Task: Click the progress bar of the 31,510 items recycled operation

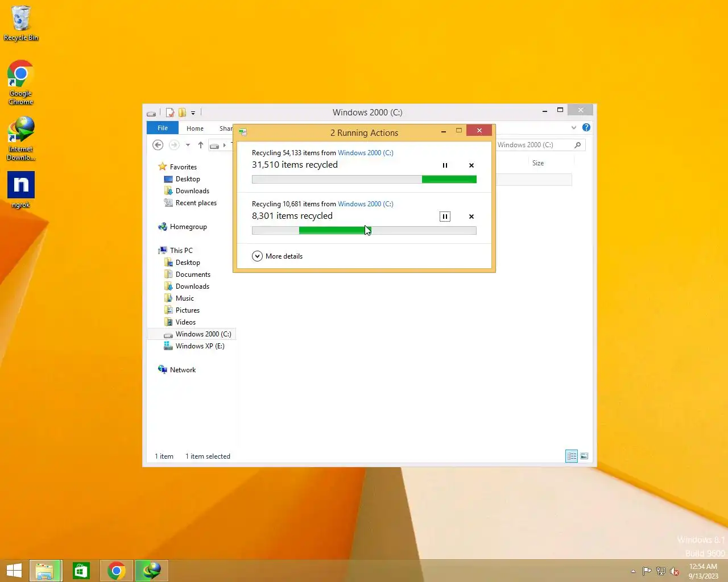Action: pos(364,180)
